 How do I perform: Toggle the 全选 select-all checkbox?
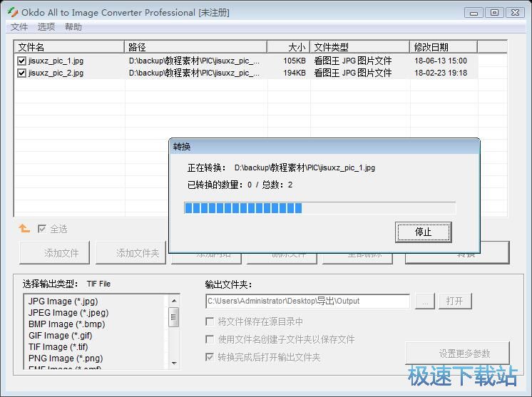42,229
